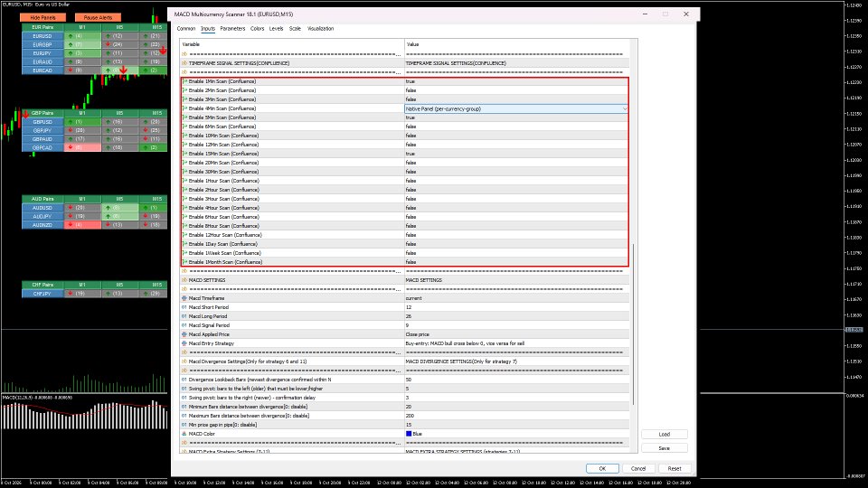The width and height of the screenshot is (868, 488).
Task: Click the red down arrow in AUDUSD M1 cell
Action: pyautogui.click(x=71, y=208)
